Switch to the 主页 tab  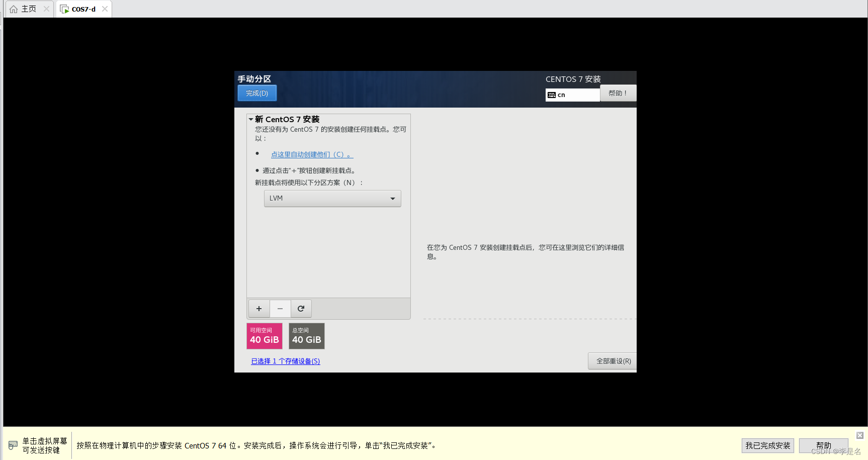(x=28, y=9)
